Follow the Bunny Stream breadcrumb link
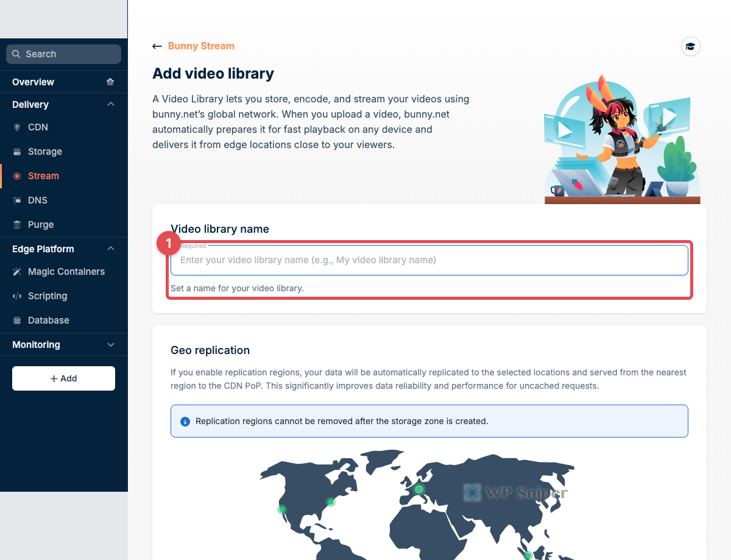This screenshot has width=731, height=560. (201, 46)
